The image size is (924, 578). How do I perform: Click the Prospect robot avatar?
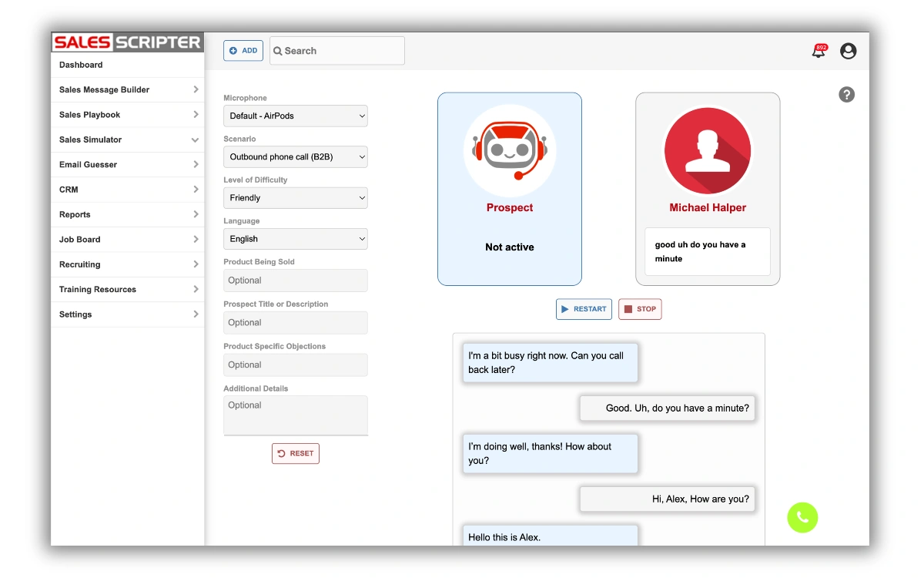point(509,151)
